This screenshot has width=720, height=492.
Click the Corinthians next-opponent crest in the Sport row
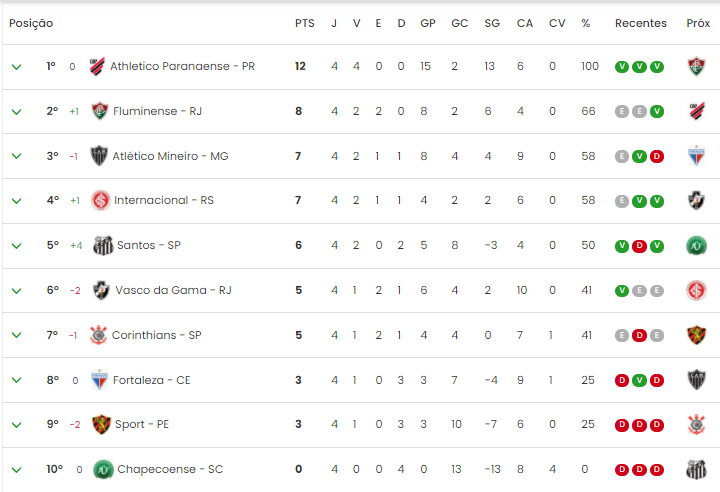[x=696, y=424]
